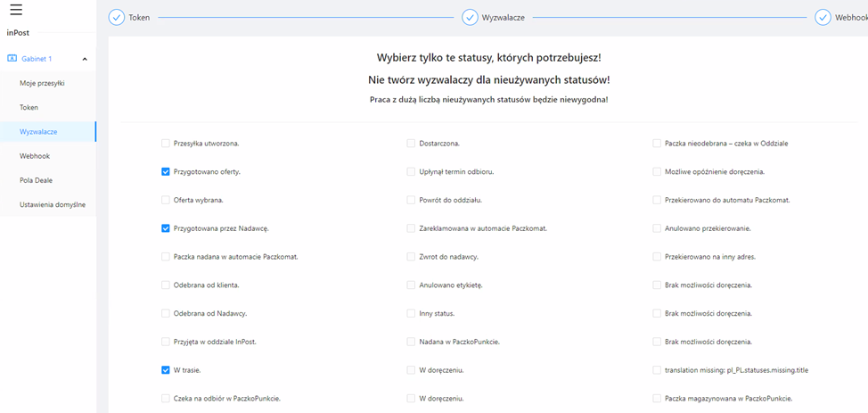Check Anulowano przekierowanie checkbox
The width and height of the screenshot is (868, 413).
click(x=657, y=228)
